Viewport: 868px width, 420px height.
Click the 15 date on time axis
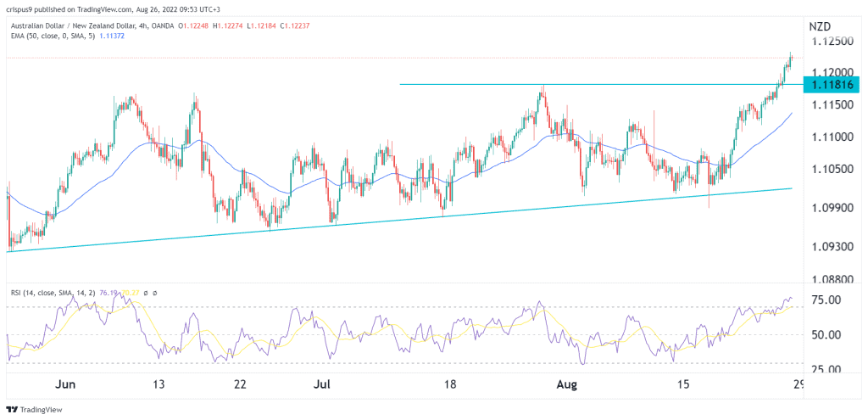[x=684, y=384]
